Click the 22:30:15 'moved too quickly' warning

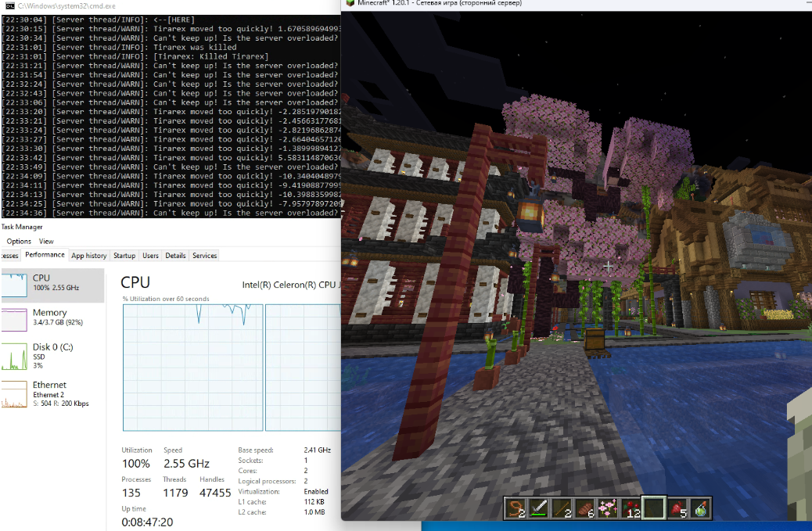pyautogui.click(x=171, y=29)
